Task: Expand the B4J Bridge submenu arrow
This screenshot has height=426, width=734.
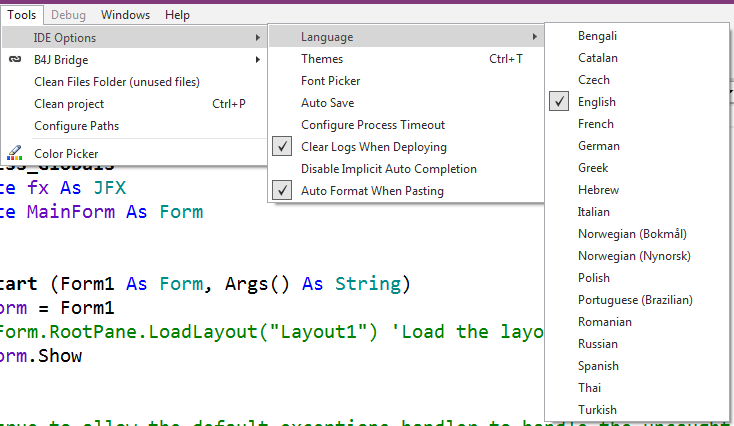Action: (x=257, y=59)
